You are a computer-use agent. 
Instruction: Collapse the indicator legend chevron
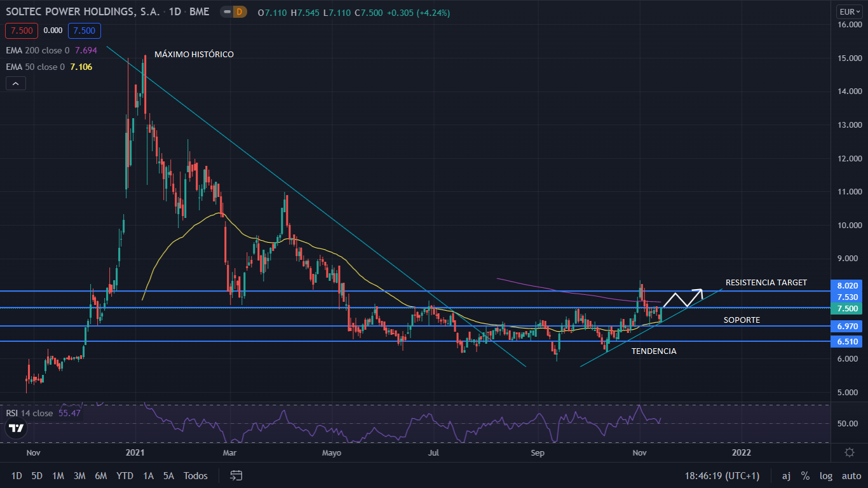click(16, 83)
